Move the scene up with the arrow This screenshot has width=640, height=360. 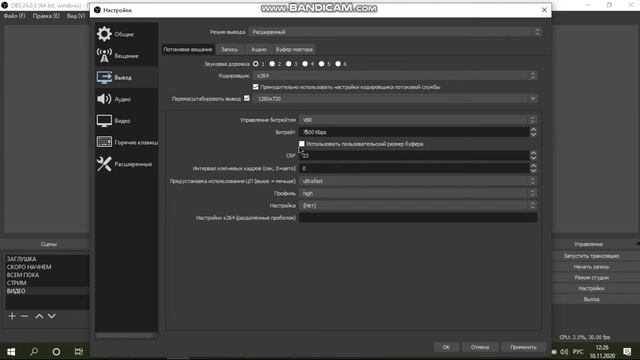point(39,316)
